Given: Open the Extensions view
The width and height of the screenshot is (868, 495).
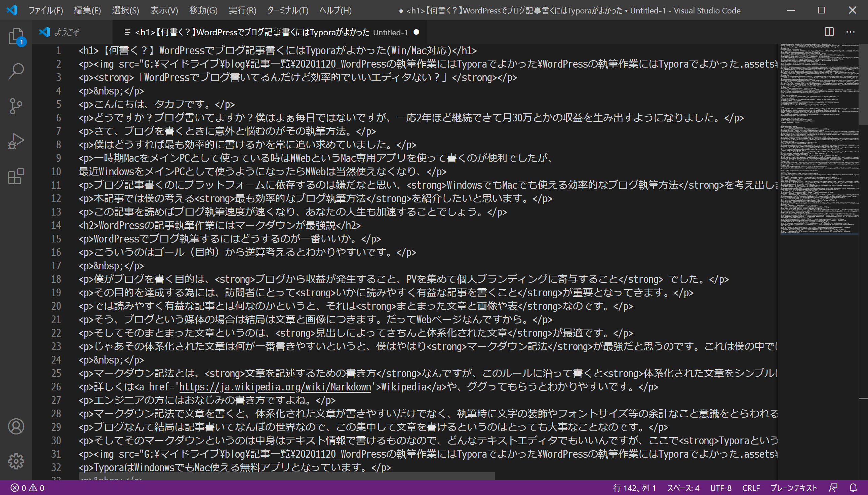Looking at the screenshot, I should [16, 177].
